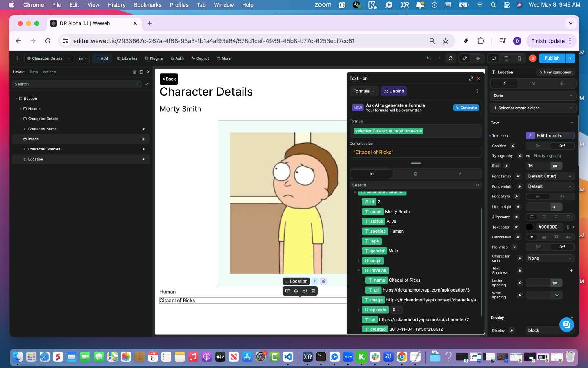Screen dimensions: 588x368
Task: Click Generate AI formula button
Action: click(466, 108)
